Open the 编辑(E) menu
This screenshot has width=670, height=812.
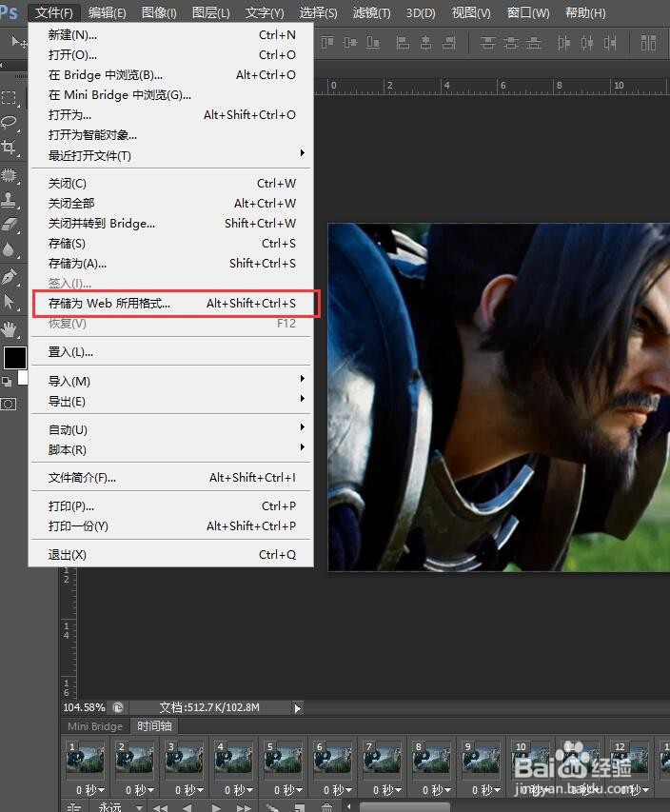click(x=107, y=12)
